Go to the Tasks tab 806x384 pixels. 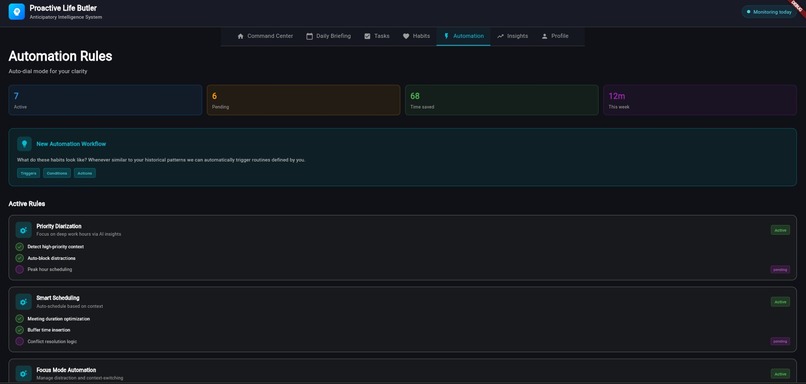(377, 36)
